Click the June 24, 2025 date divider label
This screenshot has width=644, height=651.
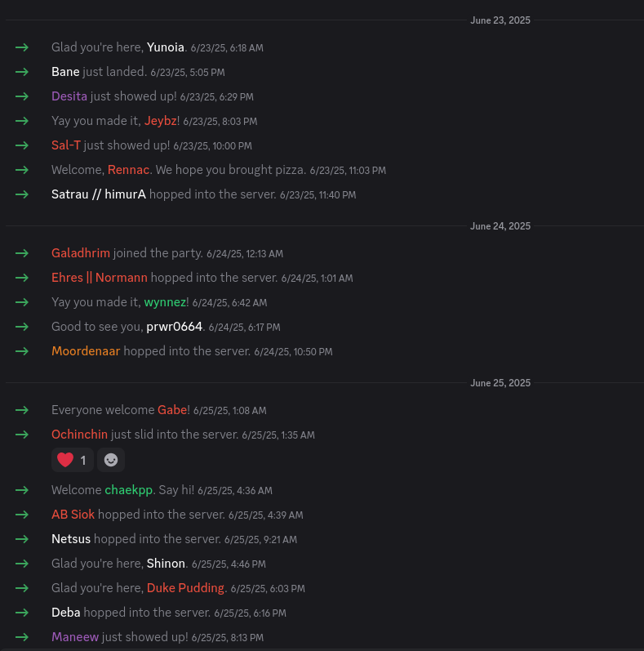tap(500, 226)
